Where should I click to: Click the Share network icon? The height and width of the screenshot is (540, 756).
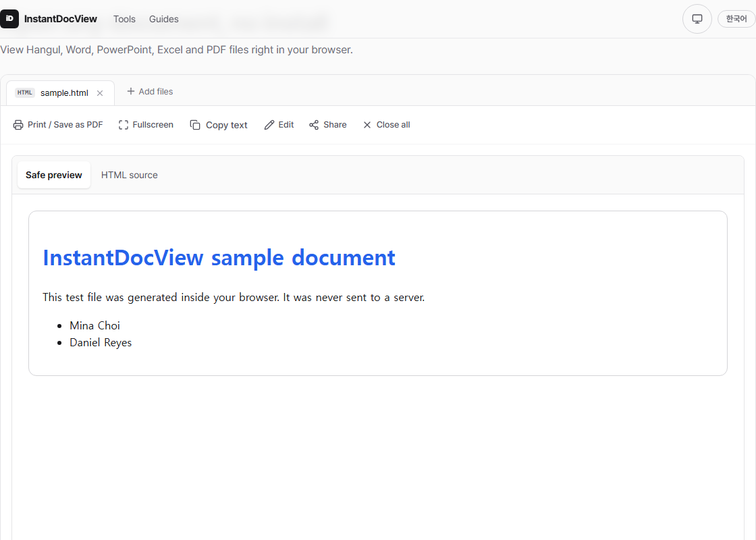coord(314,125)
